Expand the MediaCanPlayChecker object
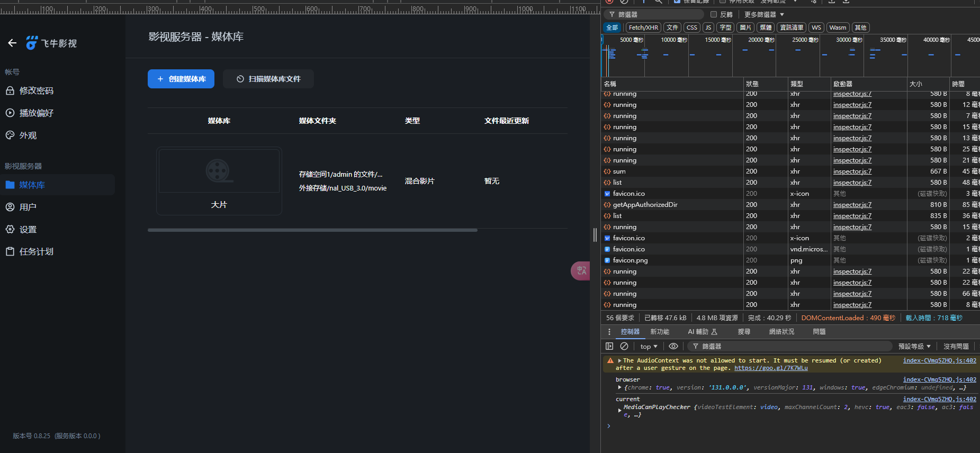The height and width of the screenshot is (453, 980). pyautogui.click(x=619, y=410)
